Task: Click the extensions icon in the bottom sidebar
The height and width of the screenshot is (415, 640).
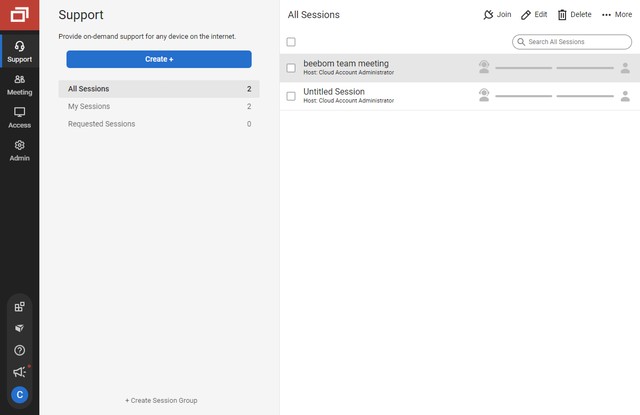Action: click(x=19, y=307)
